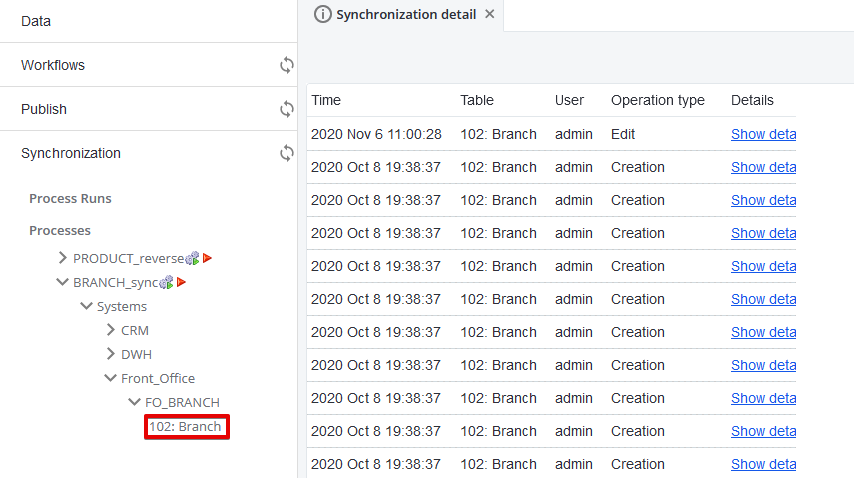Expand the PRODUCT_reverse process node

63,258
